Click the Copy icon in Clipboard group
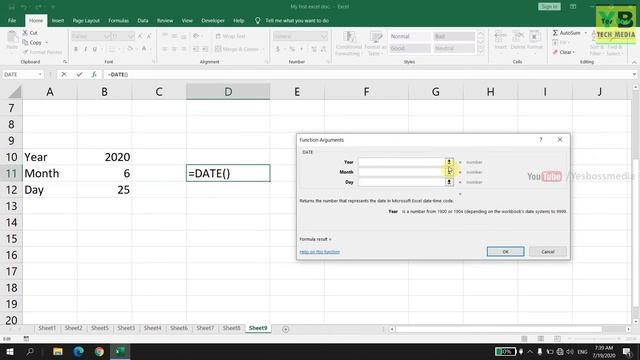 point(25,42)
